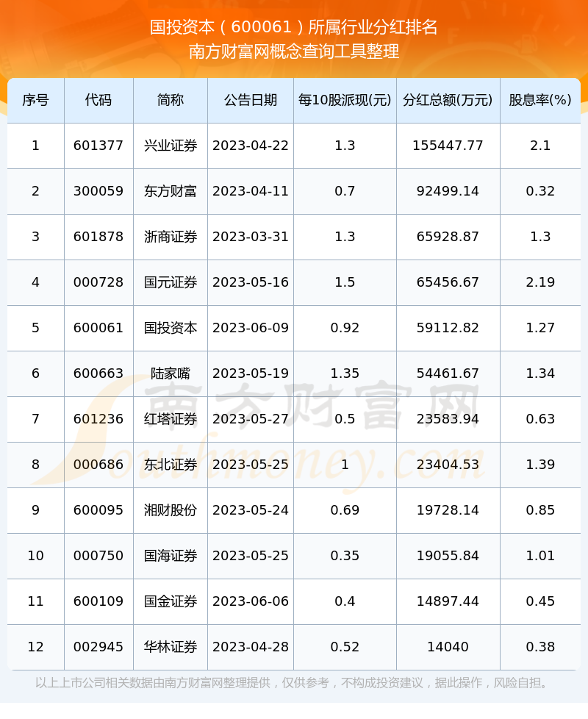Click the 序号 column header
The image size is (588, 719).
36,100
